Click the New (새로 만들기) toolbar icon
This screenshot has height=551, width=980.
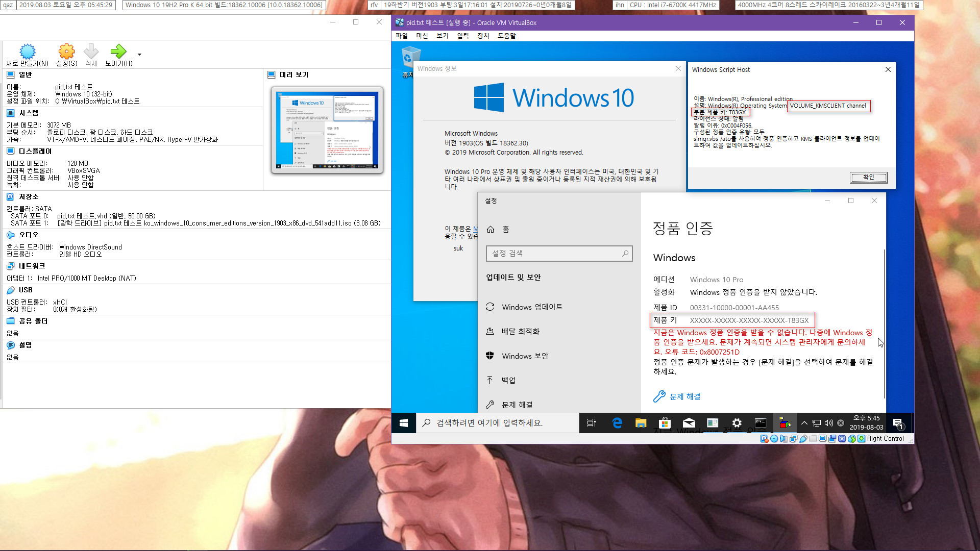[27, 52]
